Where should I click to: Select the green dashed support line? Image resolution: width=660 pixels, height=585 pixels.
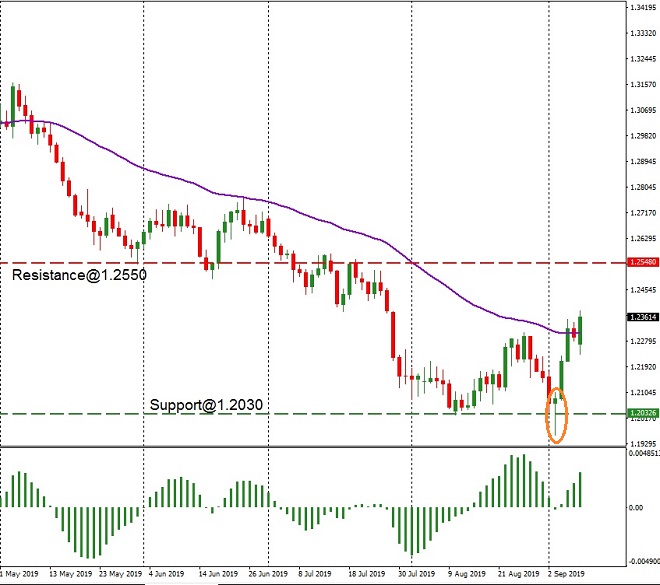point(314,414)
